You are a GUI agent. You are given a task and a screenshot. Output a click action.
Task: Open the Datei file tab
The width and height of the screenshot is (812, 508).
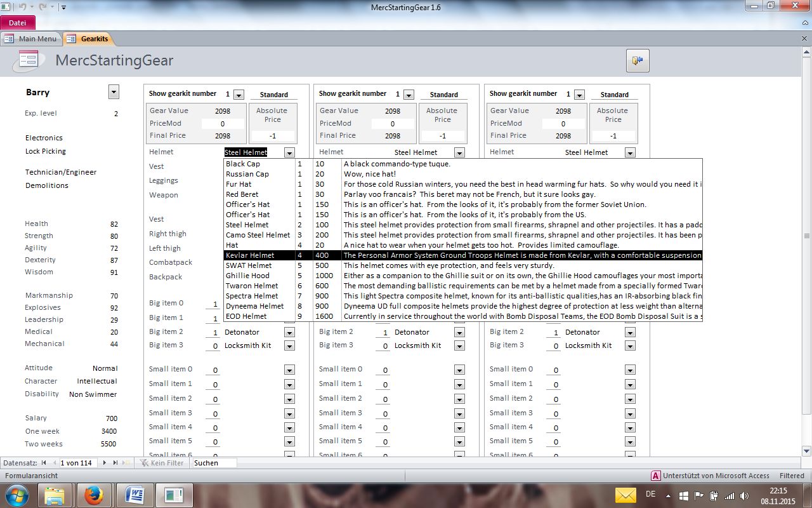tap(18, 22)
